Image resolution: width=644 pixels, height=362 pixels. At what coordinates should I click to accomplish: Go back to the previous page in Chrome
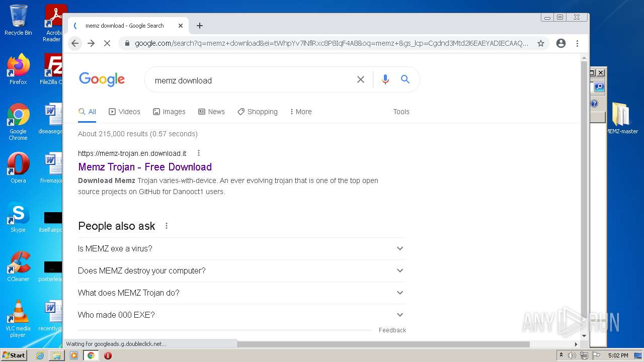point(75,43)
